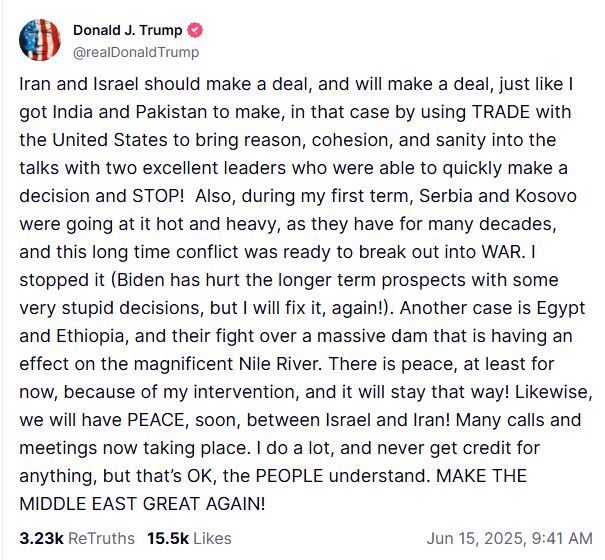The width and height of the screenshot is (605, 560).
Task: Click MIDDLE EAST GREAT AGAIN! closing line
Action: (142, 504)
